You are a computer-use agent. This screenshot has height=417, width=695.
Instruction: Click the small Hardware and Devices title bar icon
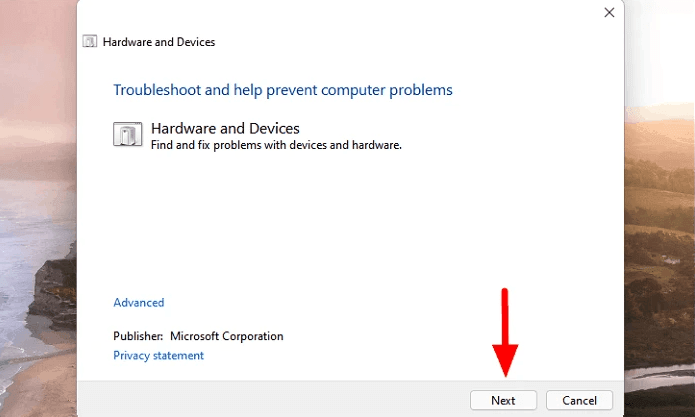click(90, 42)
